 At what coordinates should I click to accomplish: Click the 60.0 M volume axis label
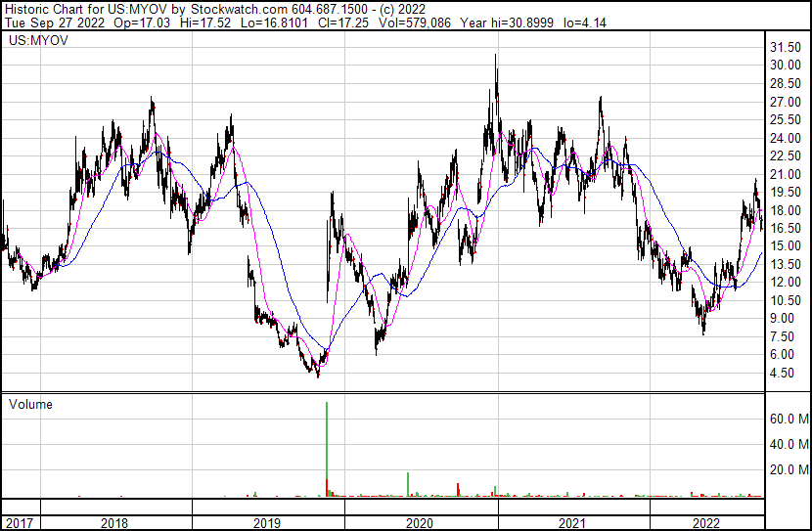(x=789, y=419)
